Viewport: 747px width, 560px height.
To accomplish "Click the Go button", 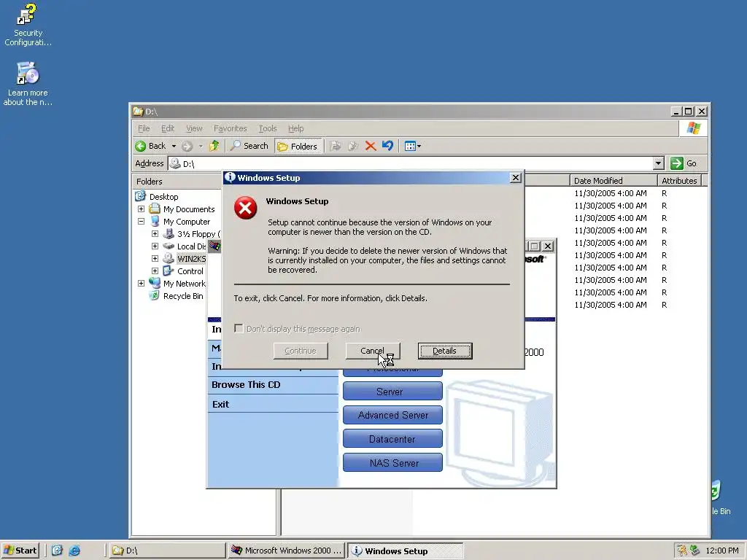I will 684,163.
